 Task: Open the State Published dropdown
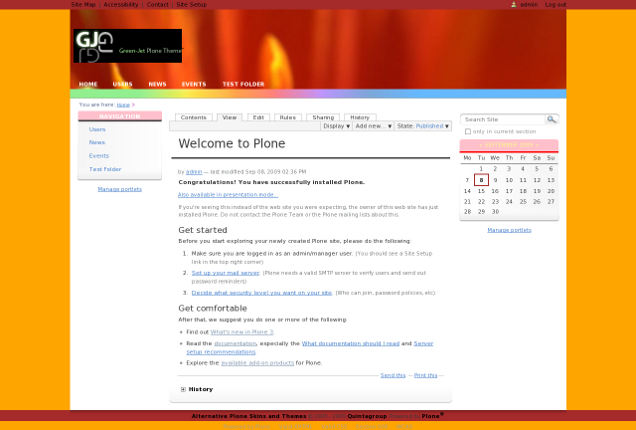(x=423, y=126)
